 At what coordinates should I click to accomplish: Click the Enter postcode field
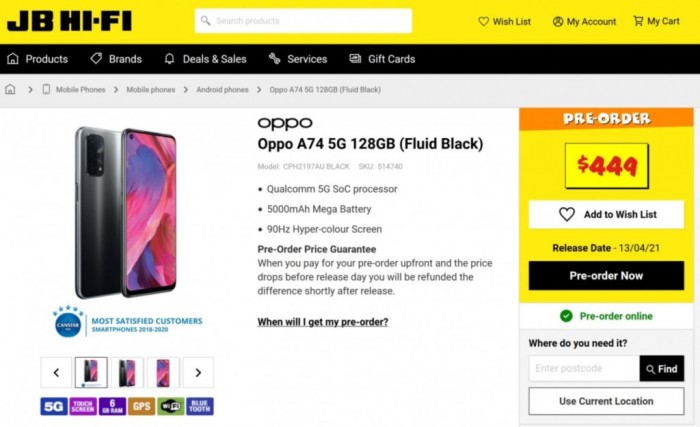[584, 369]
